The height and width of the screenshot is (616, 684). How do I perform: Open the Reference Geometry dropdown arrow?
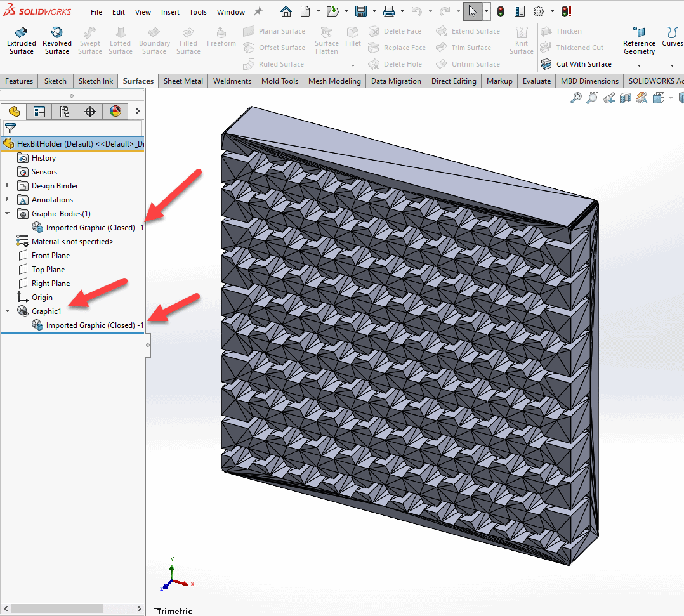pyautogui.click(x=639, y=65)
